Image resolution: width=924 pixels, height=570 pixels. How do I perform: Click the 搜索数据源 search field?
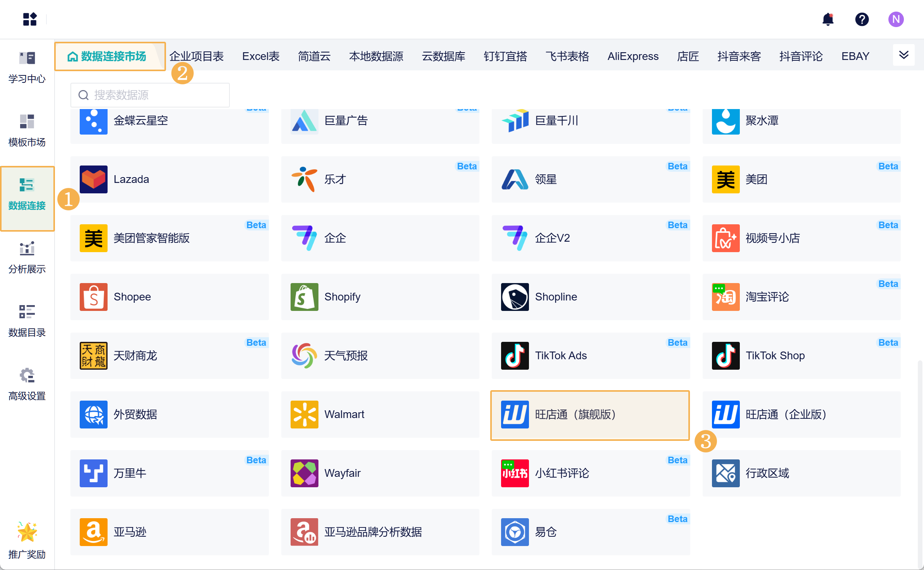click(x=150, y=95)
